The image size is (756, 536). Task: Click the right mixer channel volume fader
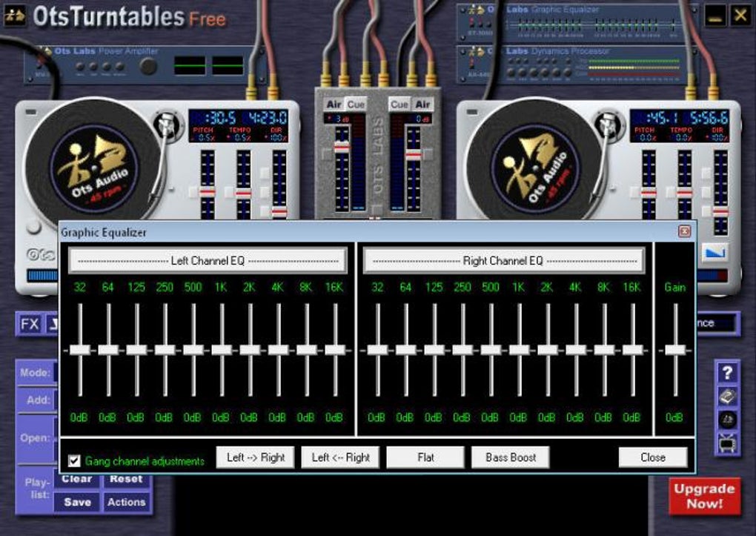click(413, 155)
